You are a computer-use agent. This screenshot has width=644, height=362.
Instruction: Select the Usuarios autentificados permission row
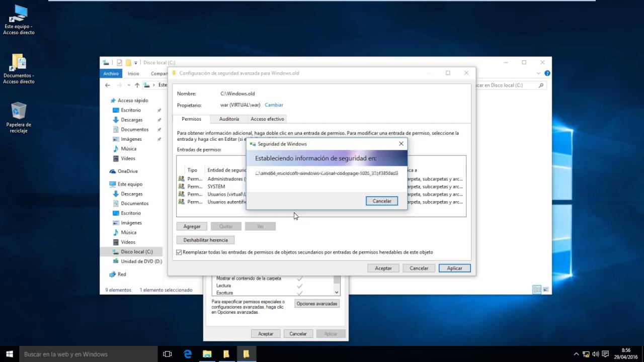(x=321, y=202)
